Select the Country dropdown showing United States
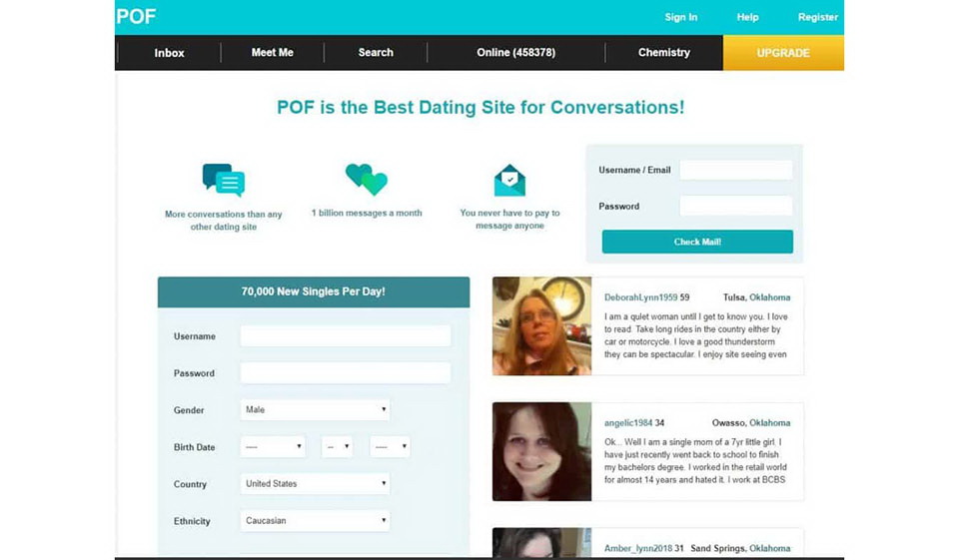This screenshot has width=959, height=560. coord(315,484)
